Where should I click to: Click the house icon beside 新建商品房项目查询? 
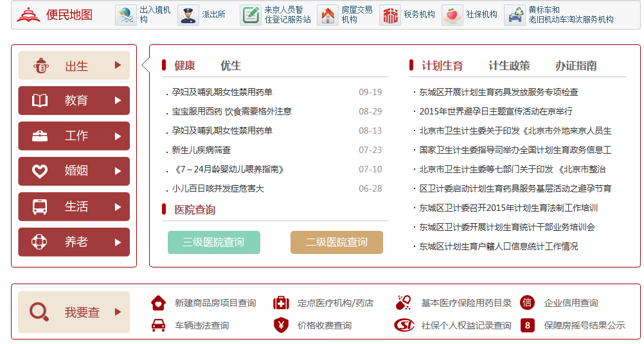click(x=158, y=303)
